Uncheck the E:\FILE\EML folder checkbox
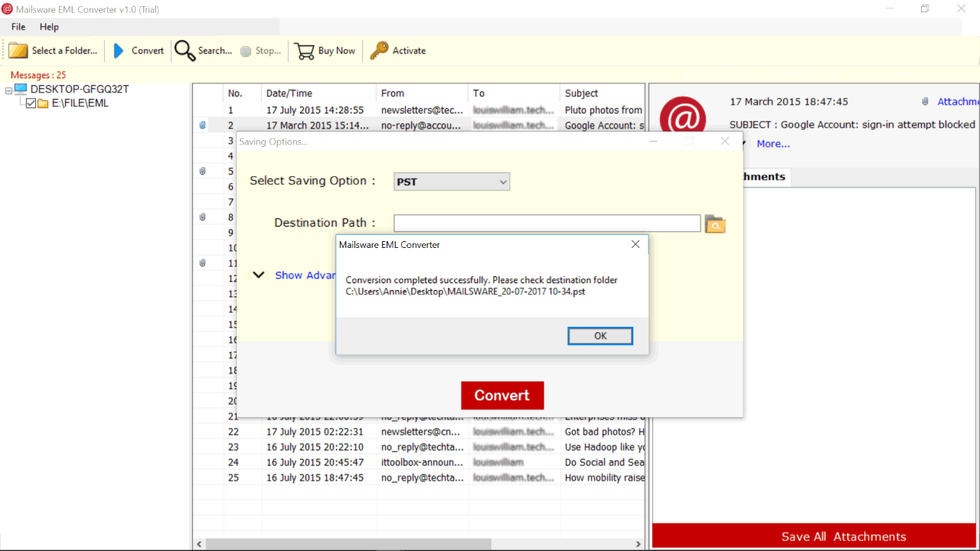Screen dimensions: 980x551 (x=31, y=103)
